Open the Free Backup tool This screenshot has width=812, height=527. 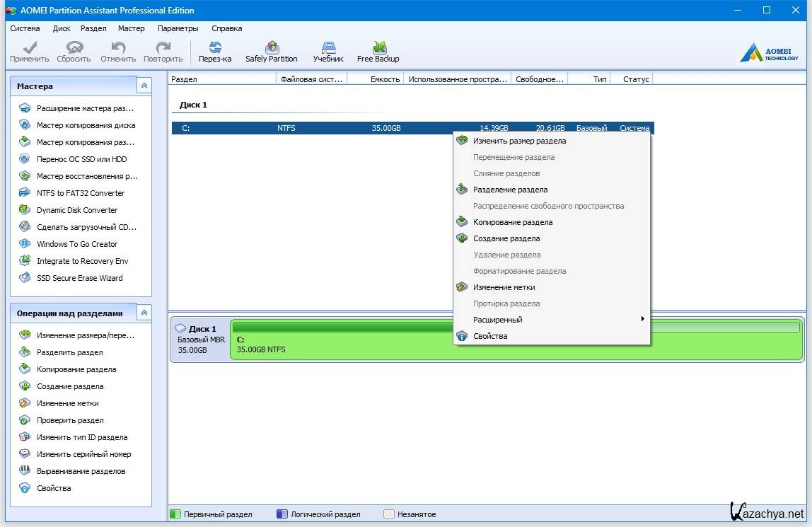(x=378, y=52)
